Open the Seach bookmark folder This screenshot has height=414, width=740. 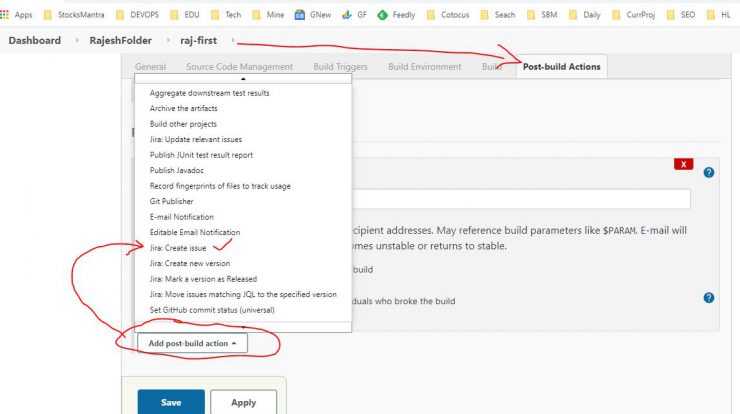(497, 15)
